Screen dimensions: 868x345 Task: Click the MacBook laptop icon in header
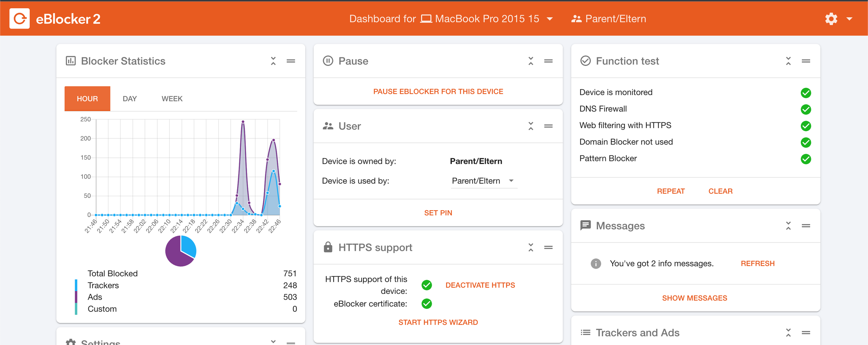[426, 19]
